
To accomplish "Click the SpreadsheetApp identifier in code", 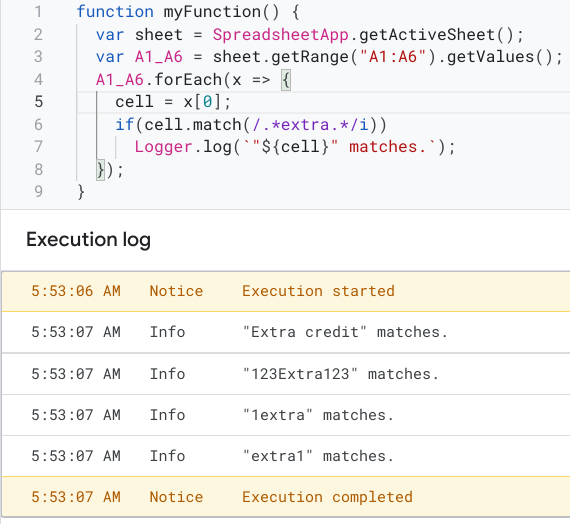I will (281, 35).
